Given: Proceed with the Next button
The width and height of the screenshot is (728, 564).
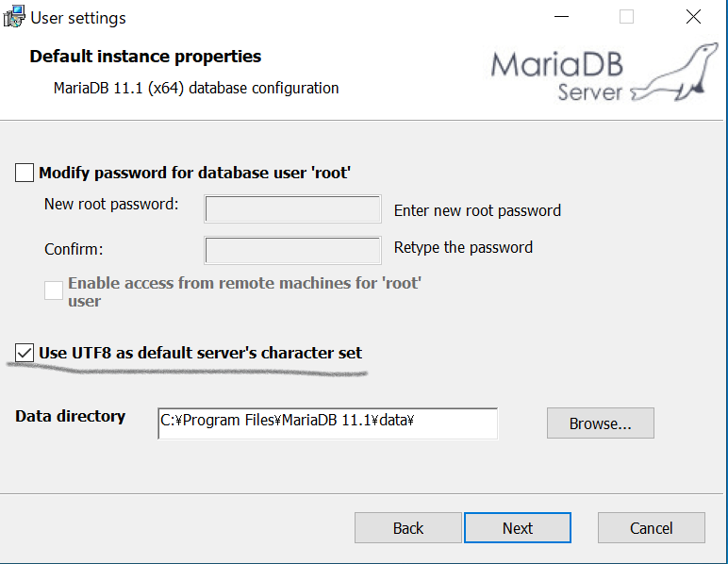Looking at the screenshot, I should [517, 528].
